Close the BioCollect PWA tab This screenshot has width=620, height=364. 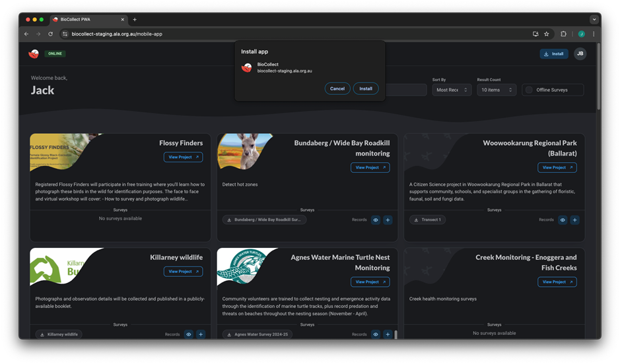click(x=123, y=19)
